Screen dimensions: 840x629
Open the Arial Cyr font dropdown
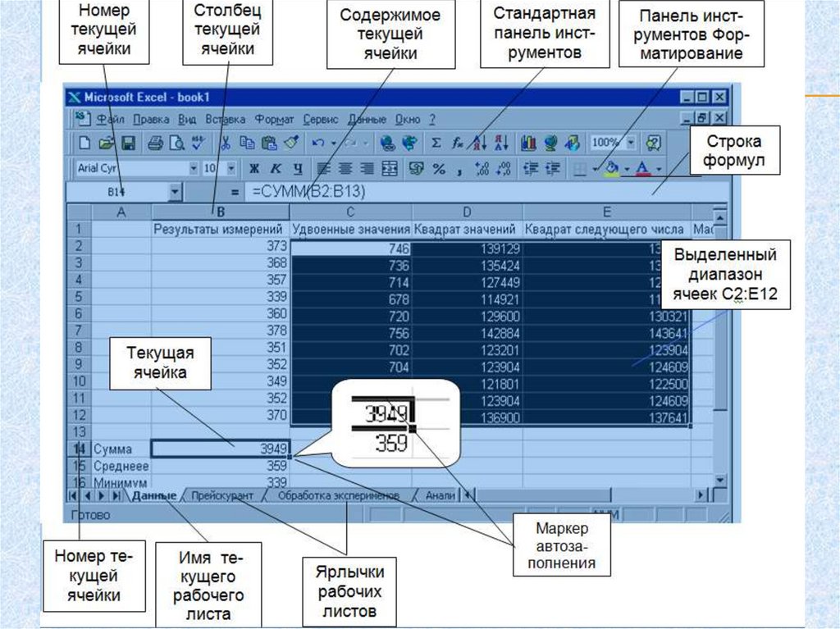point(194,168)
